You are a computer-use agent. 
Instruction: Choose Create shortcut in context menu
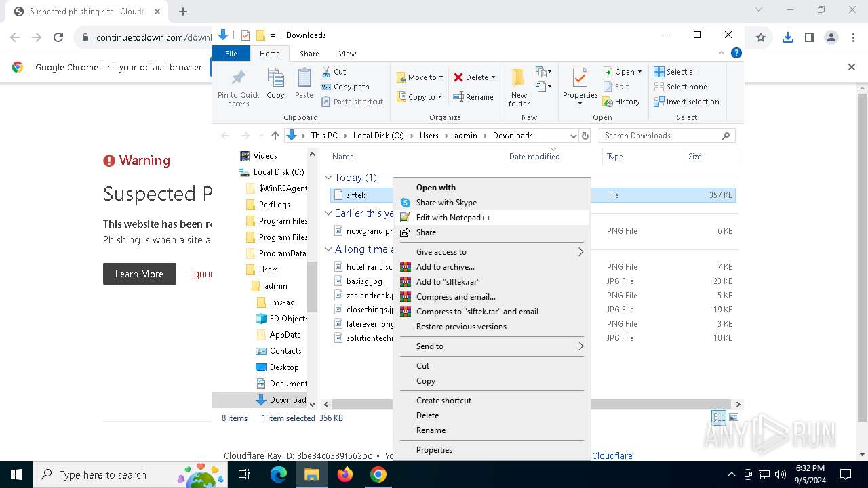click(492, 401)
